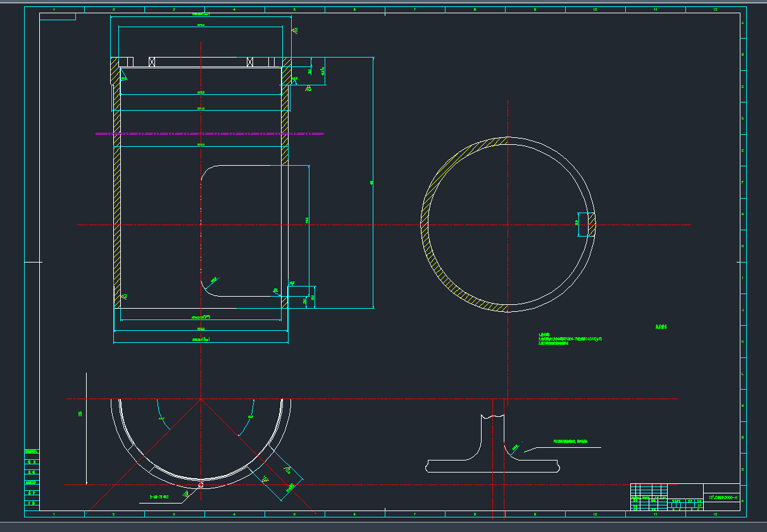This screenshot has height=532, width=767.
Task: Select the leader text below the semicircular view
Action: point(159,497)
